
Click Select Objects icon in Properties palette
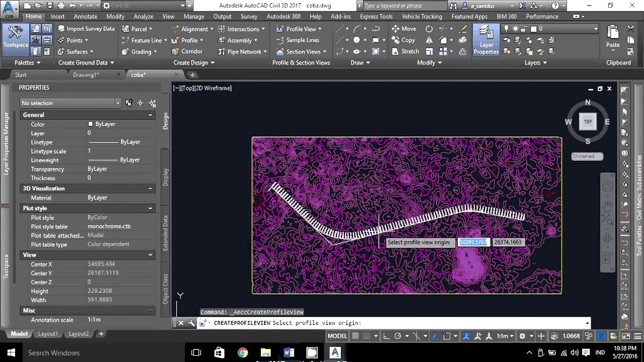tap(140, 103)
